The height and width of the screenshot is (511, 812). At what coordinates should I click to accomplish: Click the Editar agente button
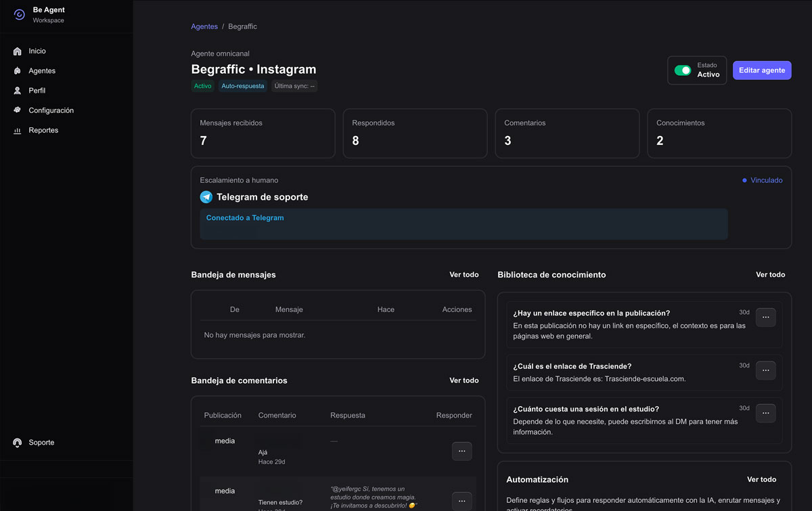point(761,70)
